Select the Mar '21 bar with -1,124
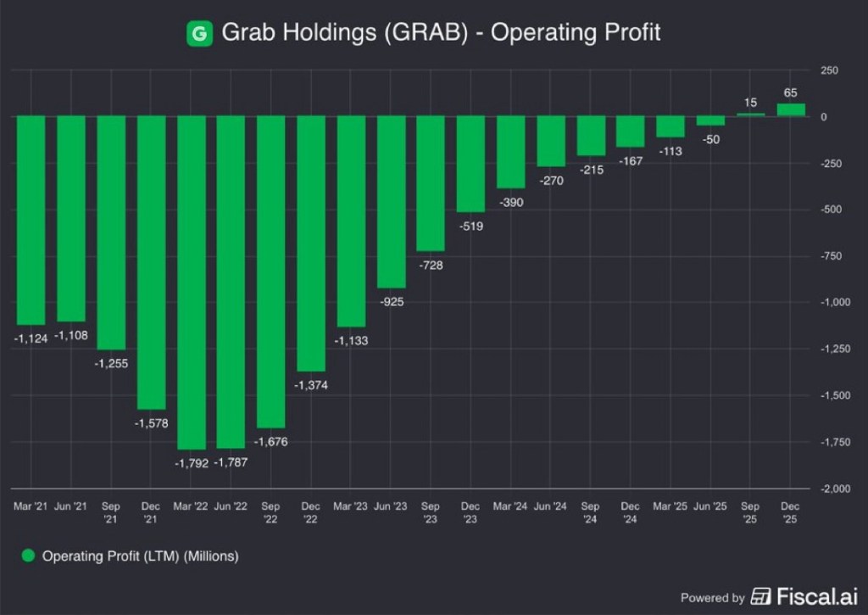Viewport: 868px width, 615px height. [31, 220]
